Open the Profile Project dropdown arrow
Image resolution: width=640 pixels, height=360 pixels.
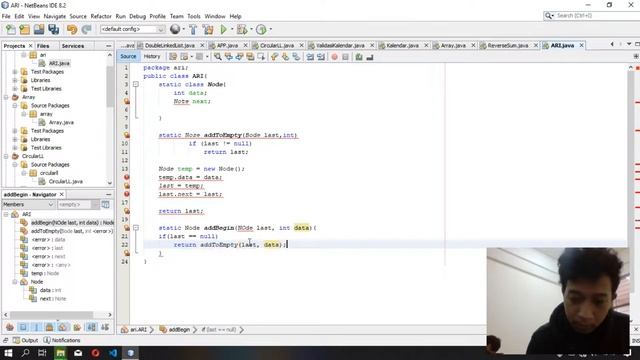[x=270, y=29]
